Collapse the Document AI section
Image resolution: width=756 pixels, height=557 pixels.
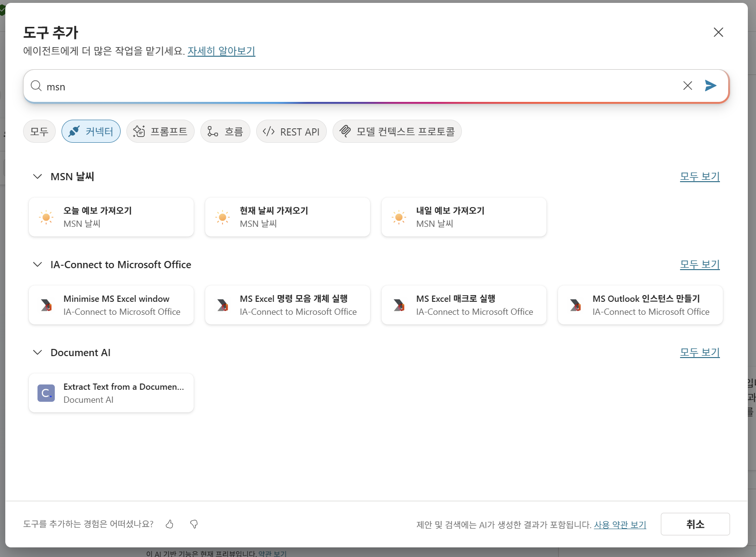37,353
